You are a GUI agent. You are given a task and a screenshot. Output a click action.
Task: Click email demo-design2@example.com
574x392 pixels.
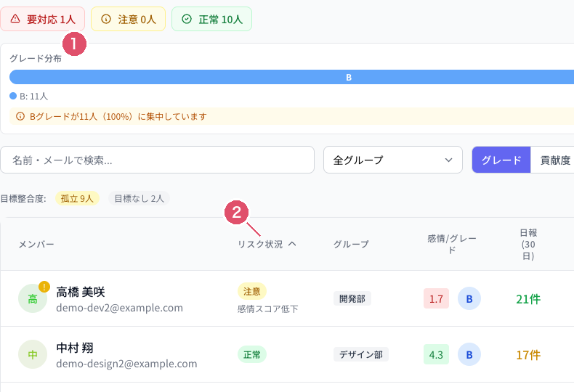(x=126, y=364)
